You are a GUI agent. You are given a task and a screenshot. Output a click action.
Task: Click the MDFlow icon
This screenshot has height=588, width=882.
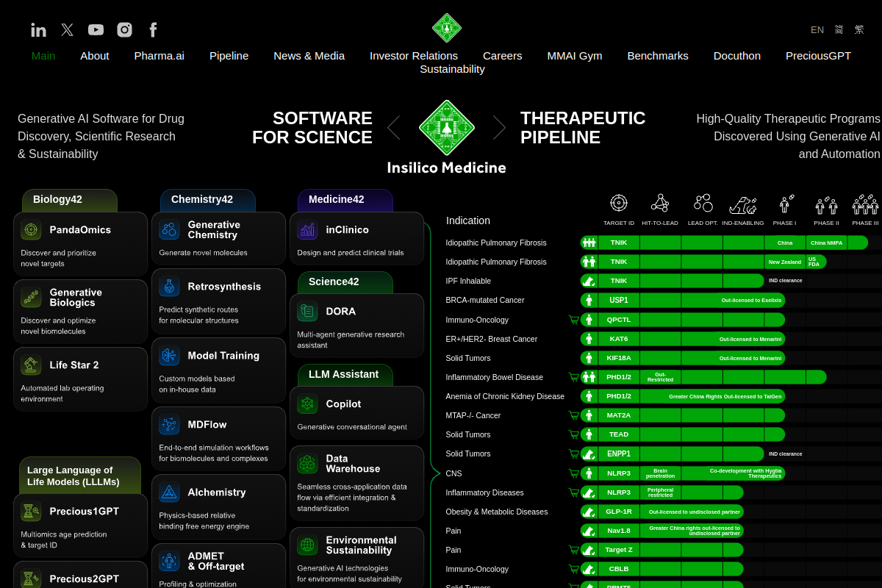169,425
